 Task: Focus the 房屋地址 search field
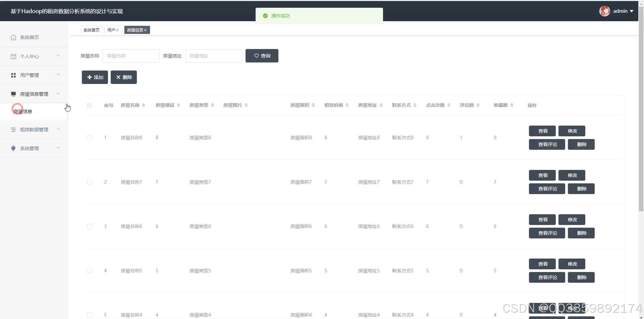click(214, 56)
